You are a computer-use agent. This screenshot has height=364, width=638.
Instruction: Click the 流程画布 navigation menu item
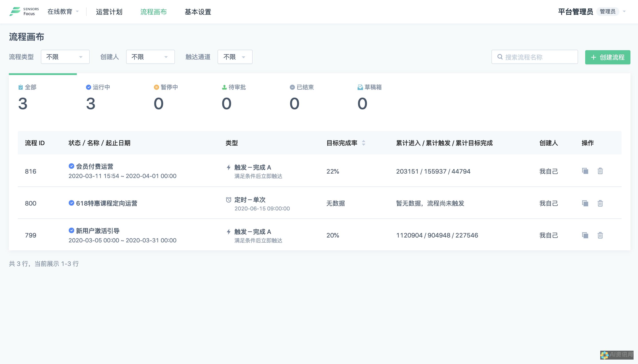(153, 11)
